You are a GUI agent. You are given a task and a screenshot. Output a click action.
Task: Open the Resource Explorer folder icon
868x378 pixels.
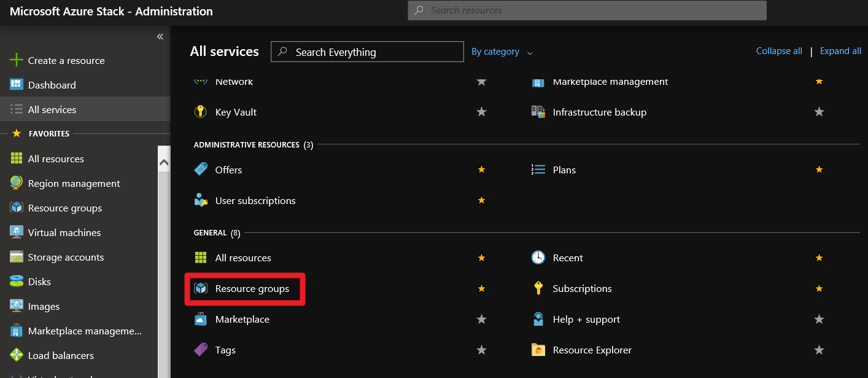pos(538,350)
